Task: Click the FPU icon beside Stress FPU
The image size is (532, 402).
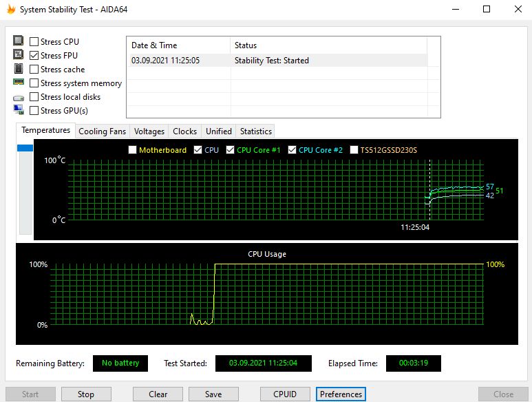Action: coord(19,55)
